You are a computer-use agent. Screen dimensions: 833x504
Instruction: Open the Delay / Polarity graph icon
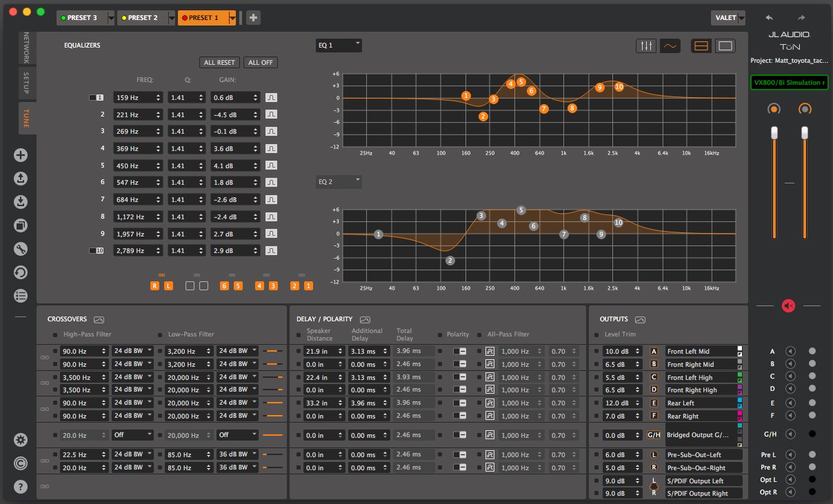tap(365, 320)
